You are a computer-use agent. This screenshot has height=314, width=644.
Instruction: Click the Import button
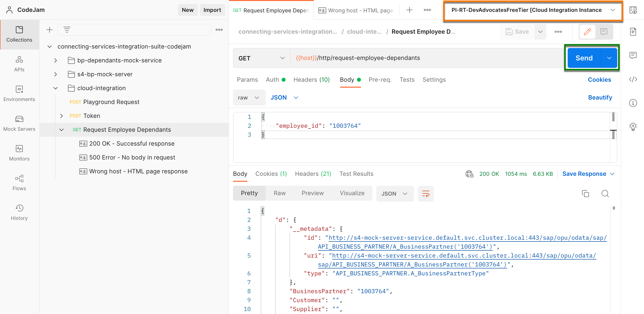[x=212, y=10]
